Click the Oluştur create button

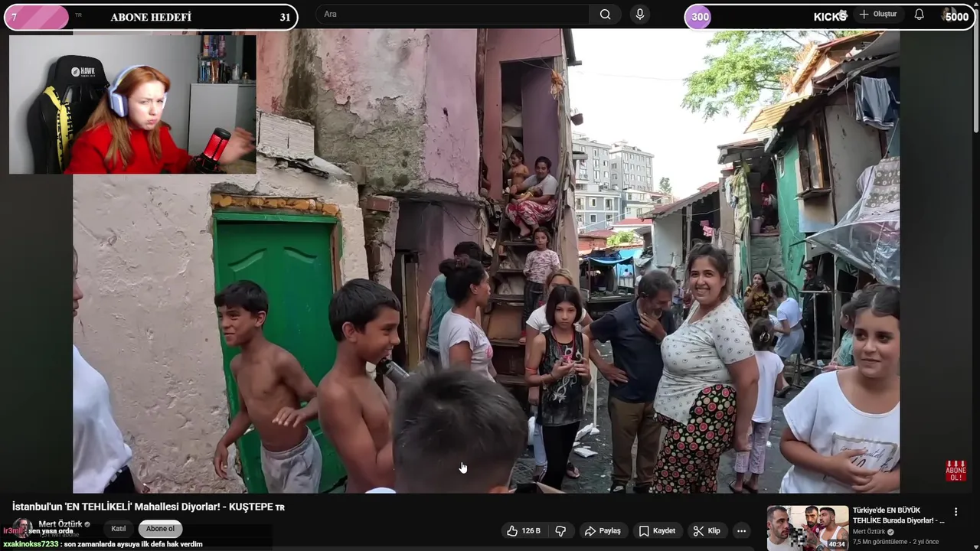point(877,15)
